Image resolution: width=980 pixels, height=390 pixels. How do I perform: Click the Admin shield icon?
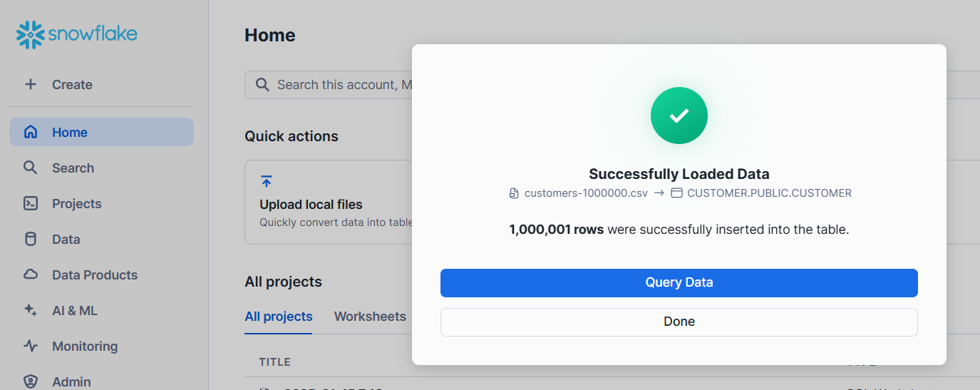(31, 381)
